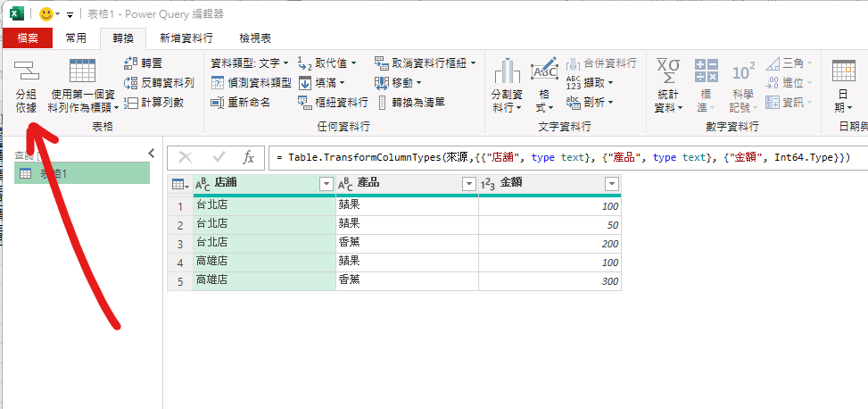
Task: Open the 檔案 File tab
Action: 28,38
